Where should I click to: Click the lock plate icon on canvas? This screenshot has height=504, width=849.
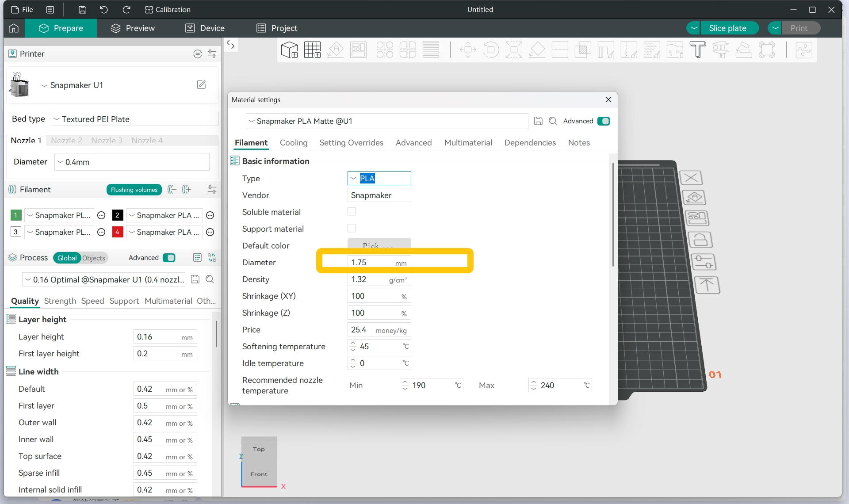[700, 240]
